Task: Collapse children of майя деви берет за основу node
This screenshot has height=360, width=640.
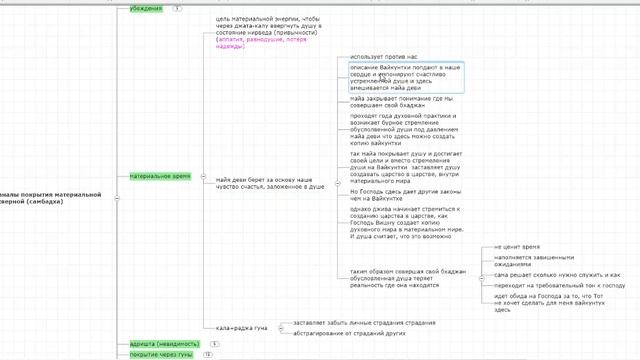Action: point(338,183)
